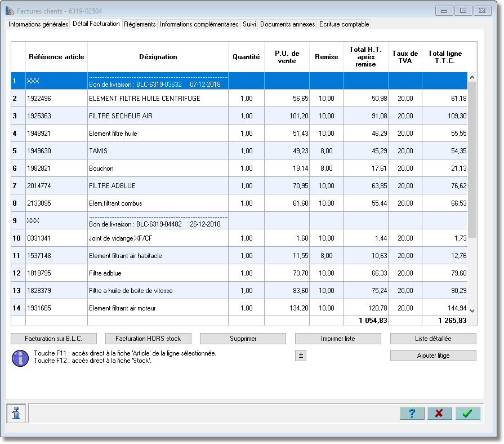Click Total H.T. après remise header

(x=365, y=57)
